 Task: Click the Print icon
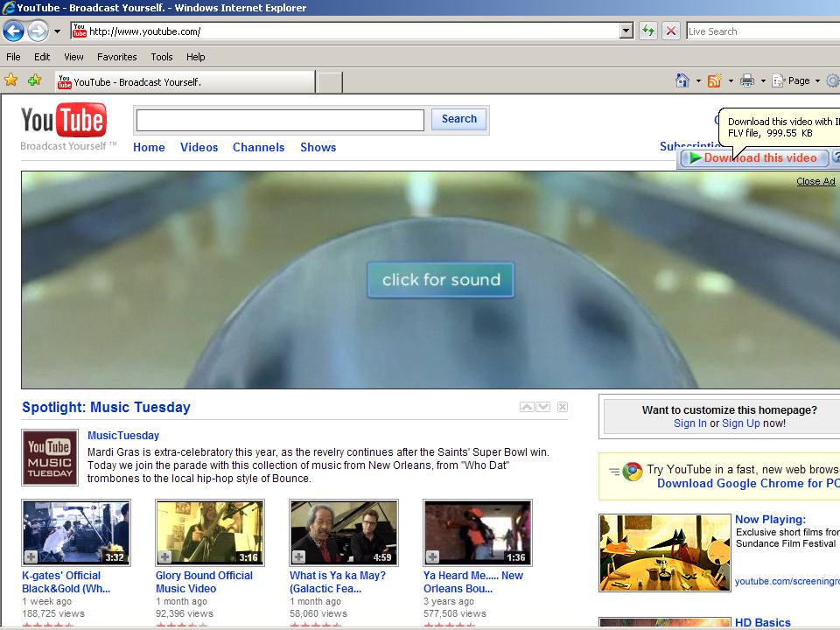pos(746,80)
